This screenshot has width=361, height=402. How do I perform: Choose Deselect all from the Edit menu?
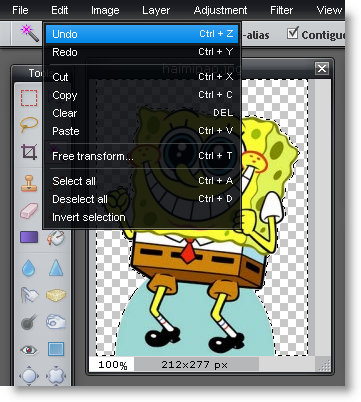[x=142, y=199]
